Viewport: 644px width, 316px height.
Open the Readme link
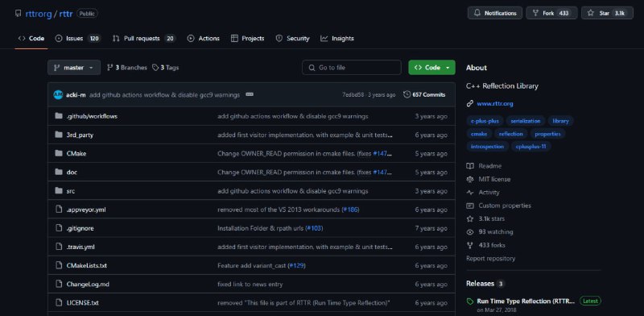point(485,166)
